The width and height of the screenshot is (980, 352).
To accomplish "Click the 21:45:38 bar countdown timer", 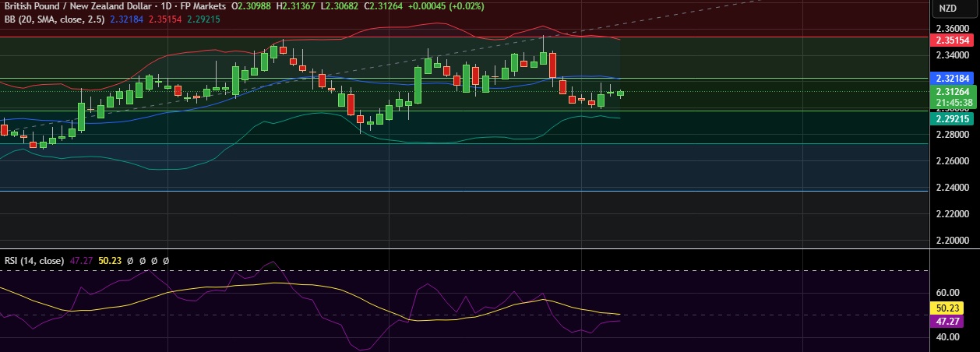I will point(953,102).
